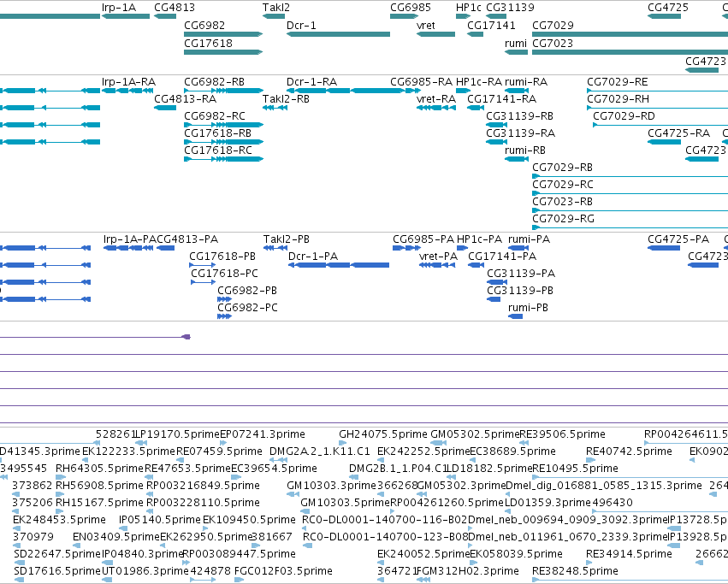Open the "CG6982" gene label
This screenshot has width=728, height=584.
[x=204, y=25]
